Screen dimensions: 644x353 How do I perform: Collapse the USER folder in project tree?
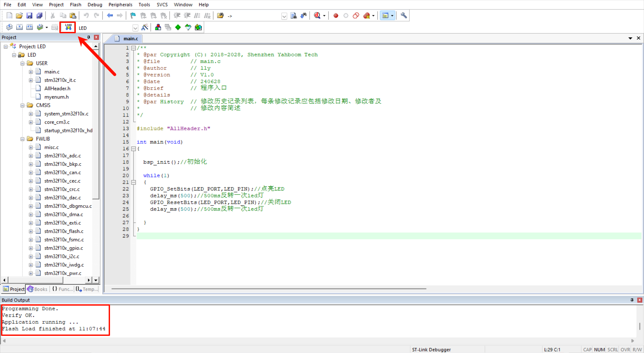point(22,63)
